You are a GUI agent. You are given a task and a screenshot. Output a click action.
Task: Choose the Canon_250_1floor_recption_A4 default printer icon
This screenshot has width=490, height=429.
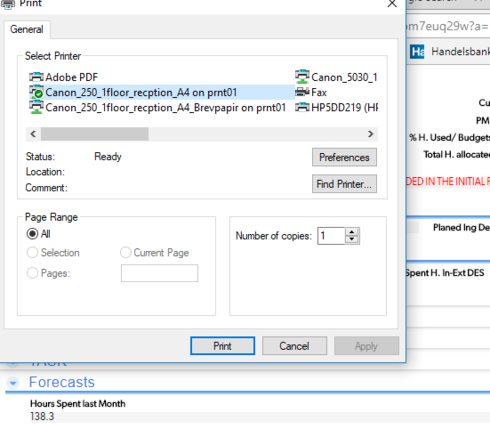pyautogui.click(x=36, y=92)
